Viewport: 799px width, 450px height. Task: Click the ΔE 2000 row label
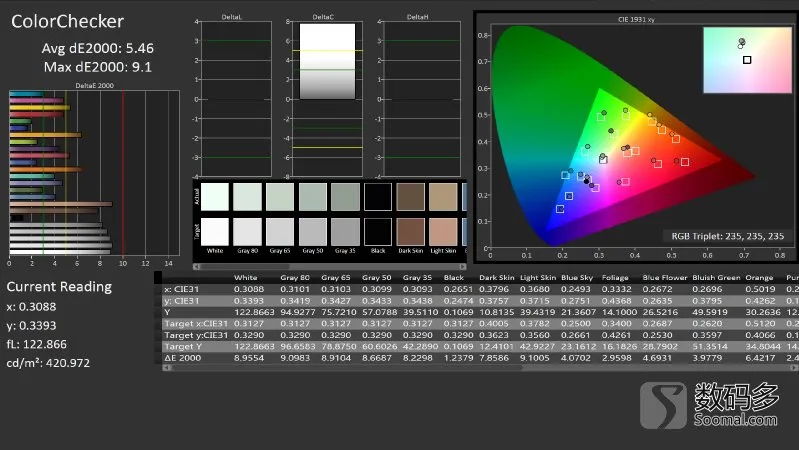click(182, 358)
